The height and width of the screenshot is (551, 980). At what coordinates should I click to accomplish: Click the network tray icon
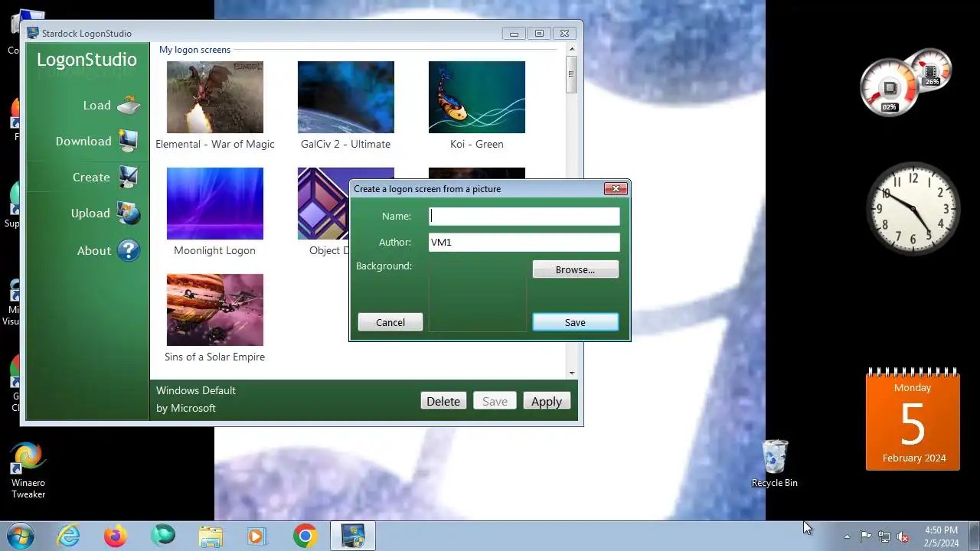coord(884,536)
